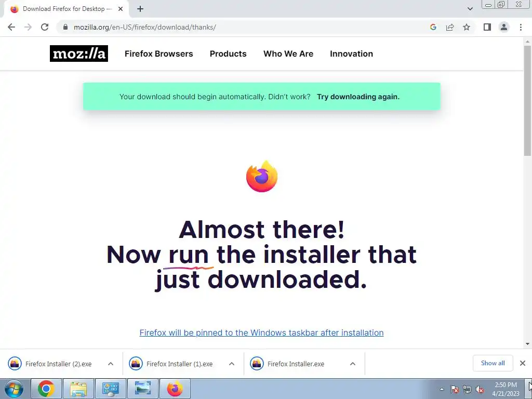Open Action Center flag icon
This screenshot has width=532, height=399.
point(455,389)
